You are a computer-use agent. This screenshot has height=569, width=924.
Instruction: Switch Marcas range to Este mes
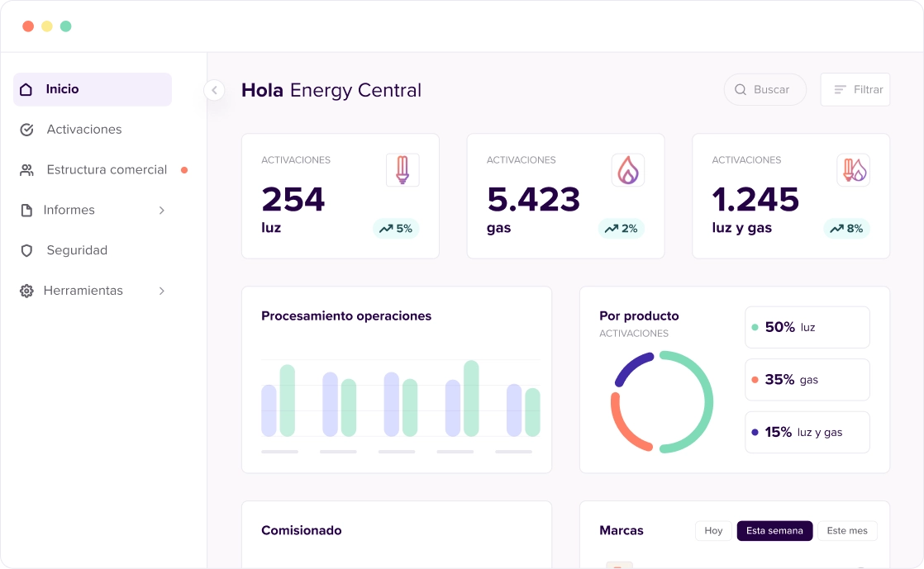847,531
